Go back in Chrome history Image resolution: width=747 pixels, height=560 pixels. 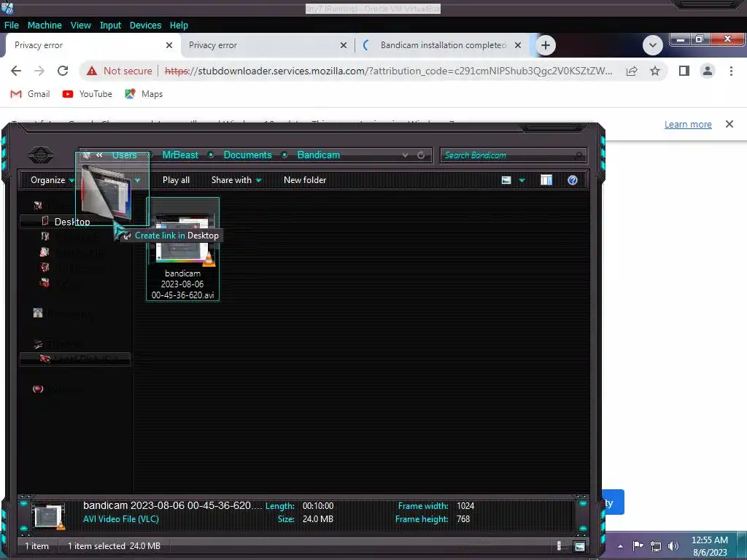pos(16,71)
